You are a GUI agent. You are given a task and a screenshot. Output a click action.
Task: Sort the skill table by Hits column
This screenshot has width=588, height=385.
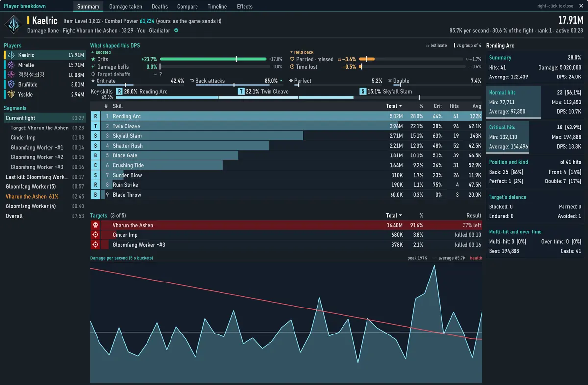454,106
